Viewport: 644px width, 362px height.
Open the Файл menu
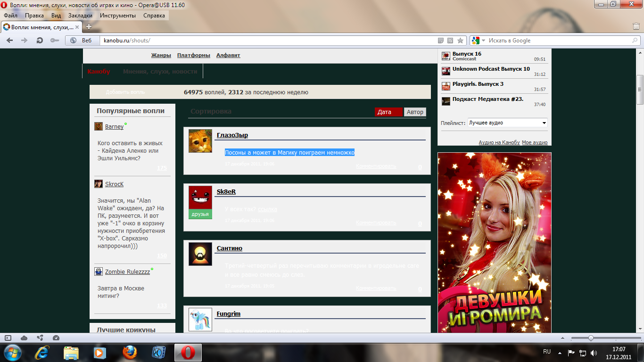pos(10,16)
